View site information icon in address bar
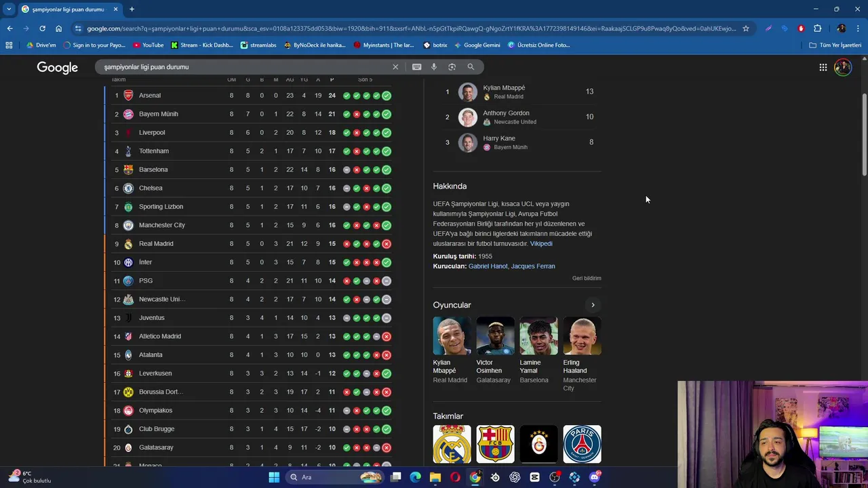The height and width of the screenshot is (488, 868). tap(79, 28)
